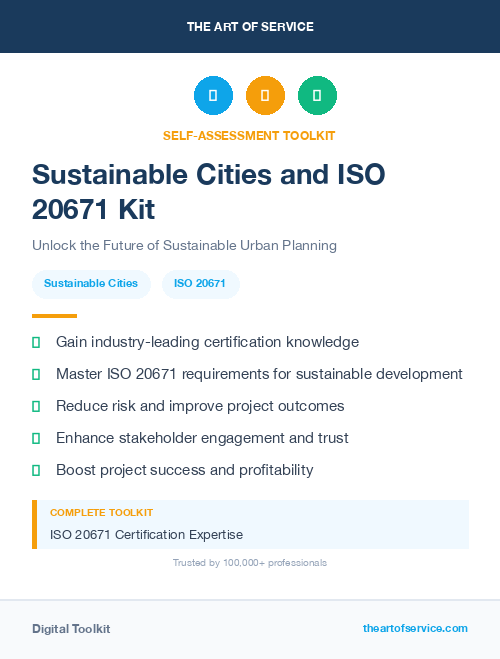Click subtitle Unlock the Future of Sustainable Urban Planning
Screen dimensions: 500x659
[184, 245]
